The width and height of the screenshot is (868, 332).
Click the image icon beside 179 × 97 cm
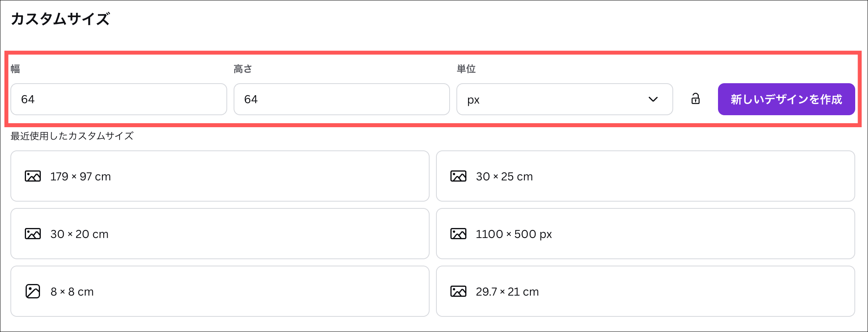[x=33, y=176]
